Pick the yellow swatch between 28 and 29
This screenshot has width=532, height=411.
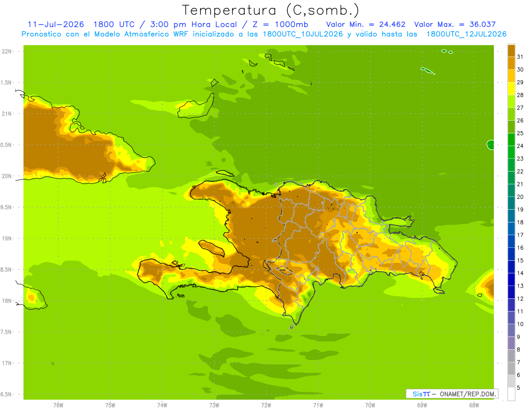(511, 89)
